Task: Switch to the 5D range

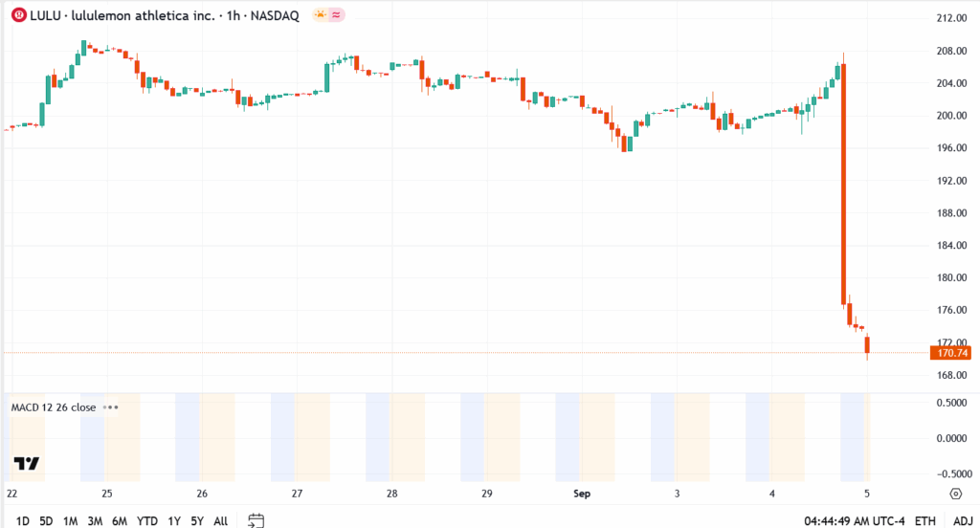Action: coord(46,520)
